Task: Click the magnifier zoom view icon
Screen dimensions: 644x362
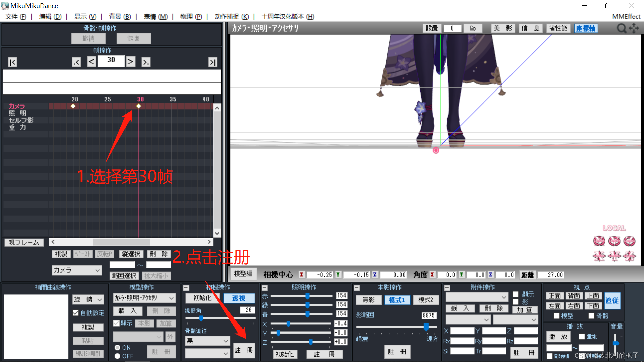Action: (621, 28)
